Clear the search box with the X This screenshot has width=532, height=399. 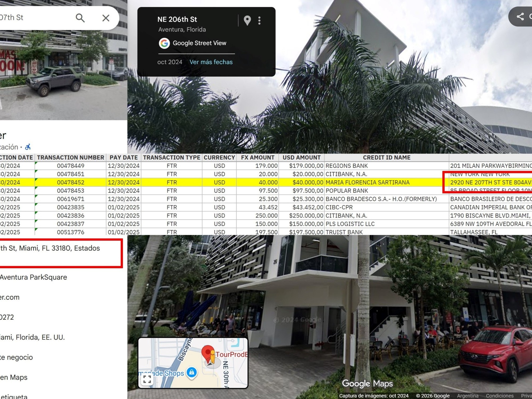[106, 18]
